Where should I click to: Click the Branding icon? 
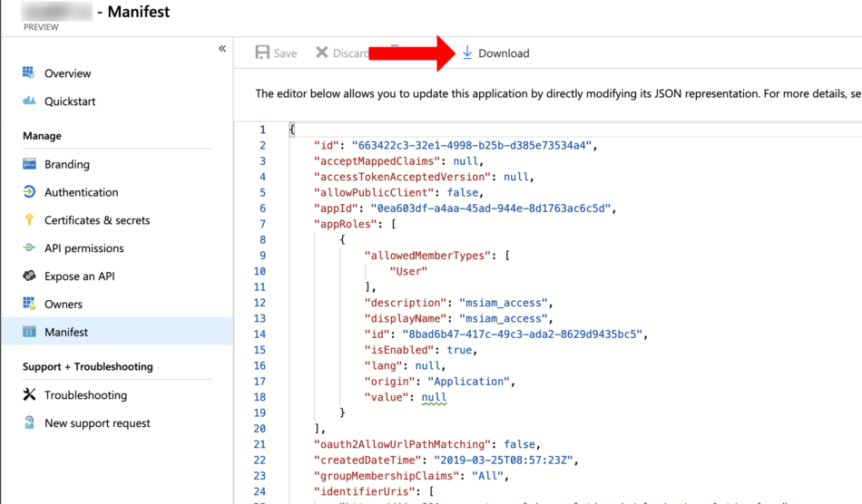[x=29, y=163]
